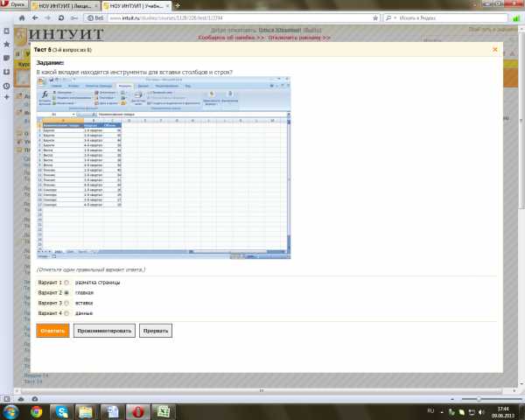Select Вариант 3 'вставка' radio button
This screenshot has width=525, height=420.
(x=66, y=303)
